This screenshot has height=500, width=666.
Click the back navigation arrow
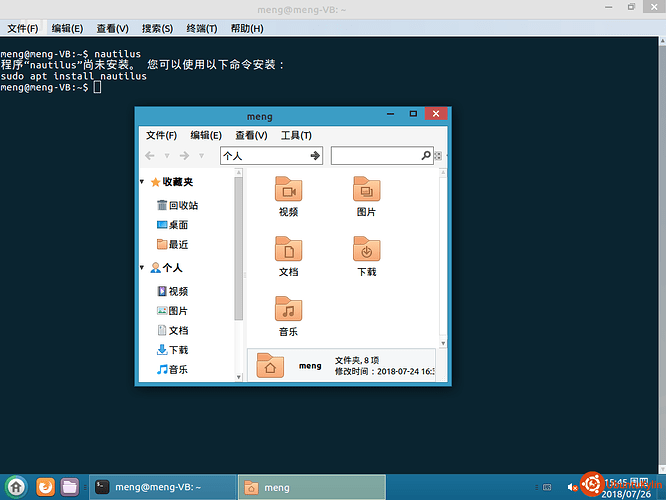click(150, 156)
